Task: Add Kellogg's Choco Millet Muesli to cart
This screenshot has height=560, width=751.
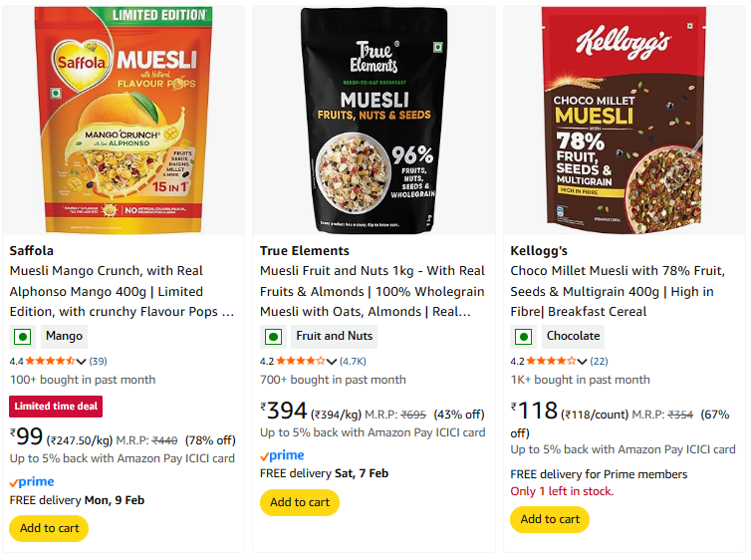Action: click(x=550, y=519)
